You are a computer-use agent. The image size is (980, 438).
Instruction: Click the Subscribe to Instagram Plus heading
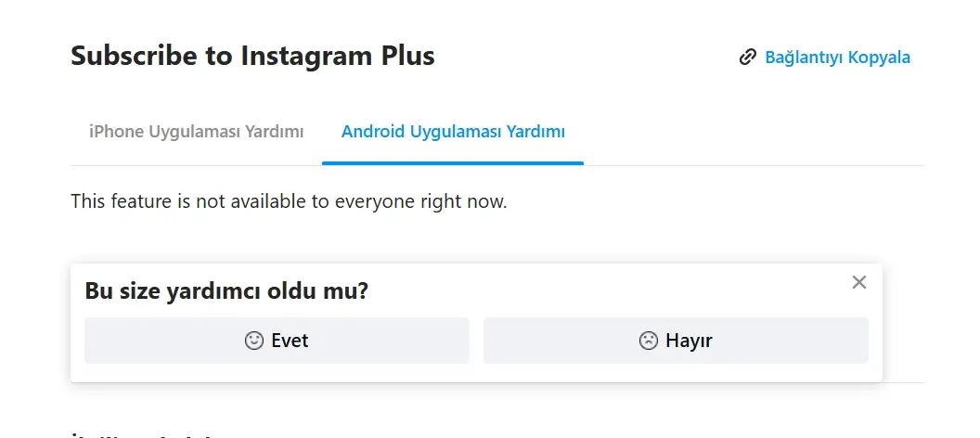tap(252, 56)
